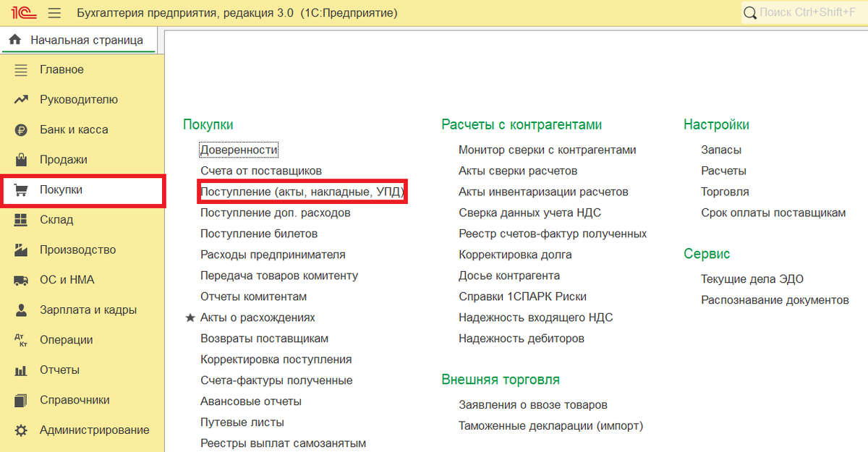Open Поступление доп. расходов
The image size is (868, 452).
pos(276,213)
